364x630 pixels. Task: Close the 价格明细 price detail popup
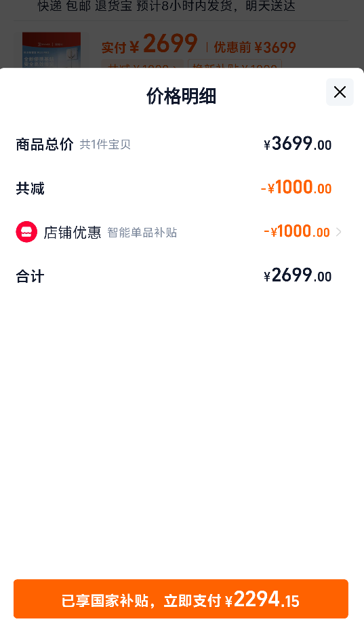point(340,92)
